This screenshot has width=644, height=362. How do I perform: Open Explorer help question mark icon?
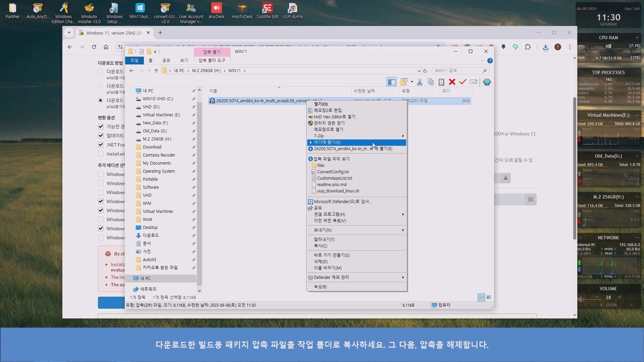(x=490, y=61)
